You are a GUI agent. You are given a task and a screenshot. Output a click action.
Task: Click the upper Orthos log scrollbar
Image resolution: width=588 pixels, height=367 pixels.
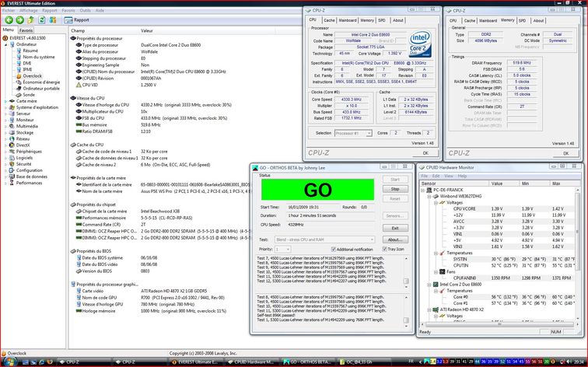click(x=406, y=273)
